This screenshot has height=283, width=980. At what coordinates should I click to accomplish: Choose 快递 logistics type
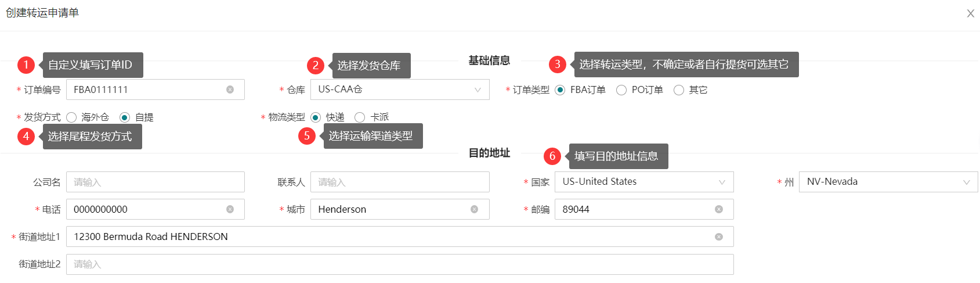click(x=316, y=117)
